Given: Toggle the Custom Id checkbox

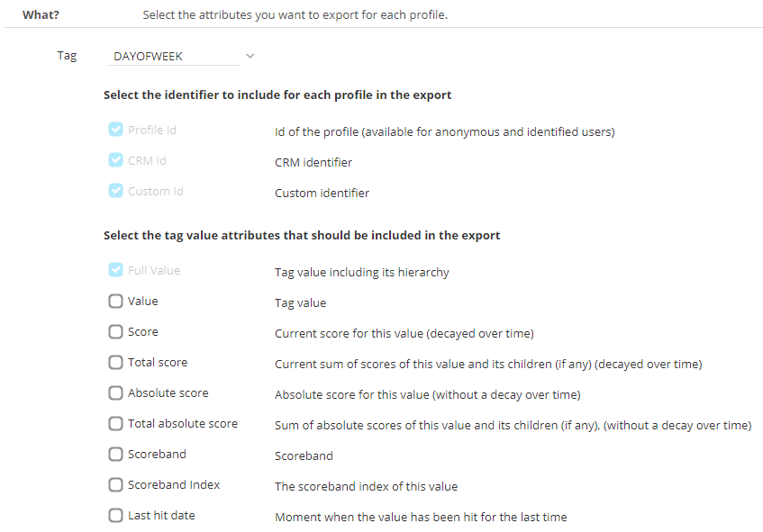Looking at the screenshot, I should pyautogui.click(x=115, y=191).
